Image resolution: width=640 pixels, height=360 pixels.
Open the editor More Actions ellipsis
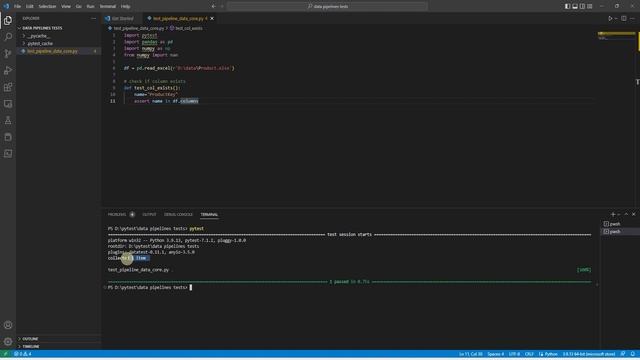pyautogui.click(x=632, y=18)
